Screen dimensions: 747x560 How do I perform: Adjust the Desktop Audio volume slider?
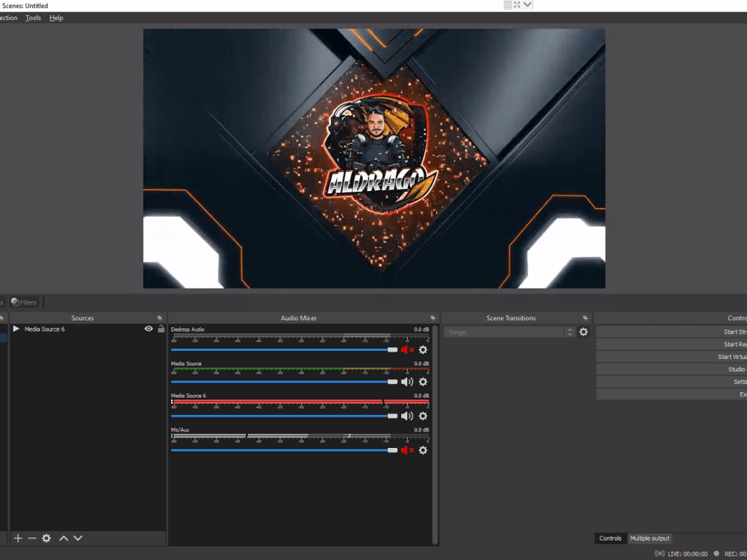click(x=285, y=350)
